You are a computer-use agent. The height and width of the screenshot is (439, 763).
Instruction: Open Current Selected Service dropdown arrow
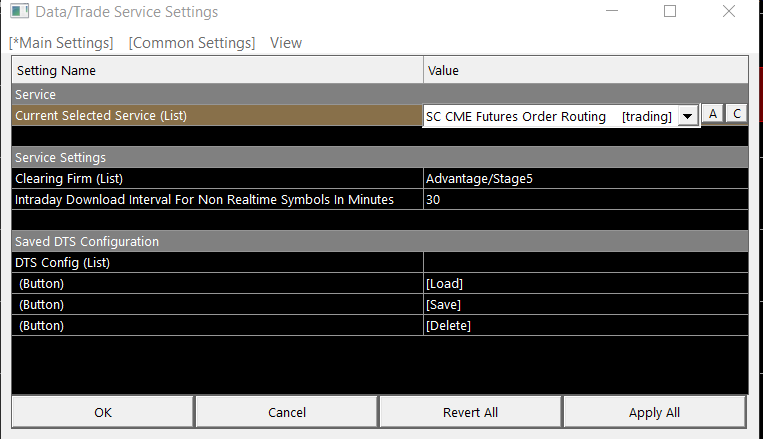(687, 116)
